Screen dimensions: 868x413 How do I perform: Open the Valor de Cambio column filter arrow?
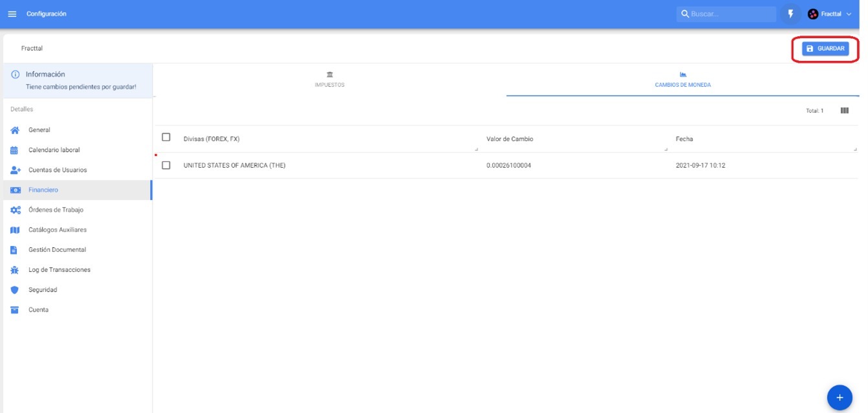[665, 150]
